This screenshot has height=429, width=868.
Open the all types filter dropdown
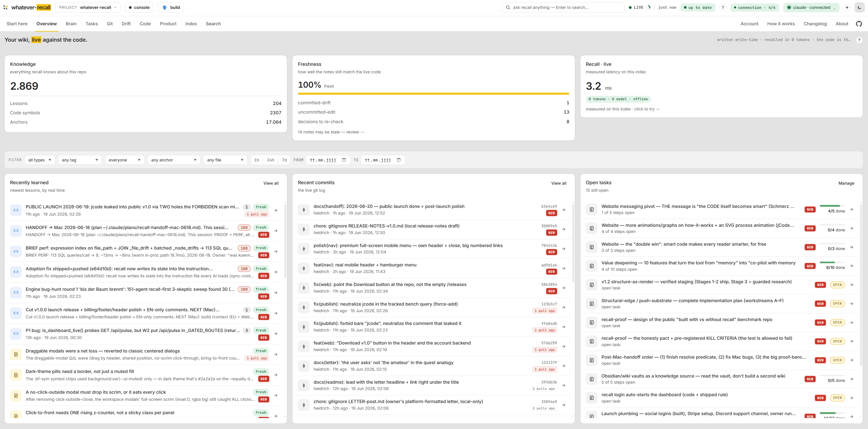coord(40,160)
